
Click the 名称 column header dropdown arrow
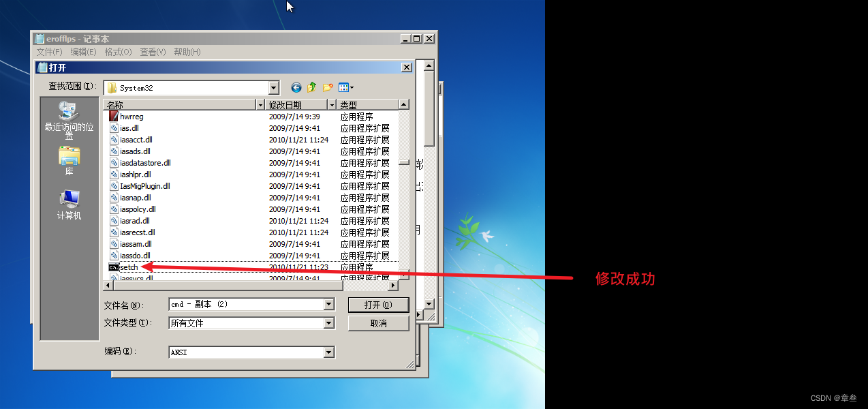pyautogui.click(x=260, y=105)
